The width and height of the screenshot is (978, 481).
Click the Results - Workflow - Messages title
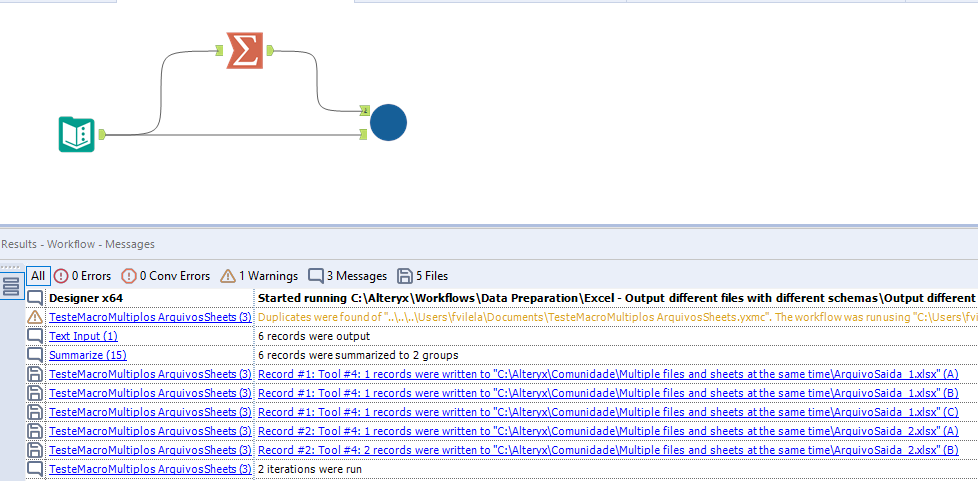78,244
